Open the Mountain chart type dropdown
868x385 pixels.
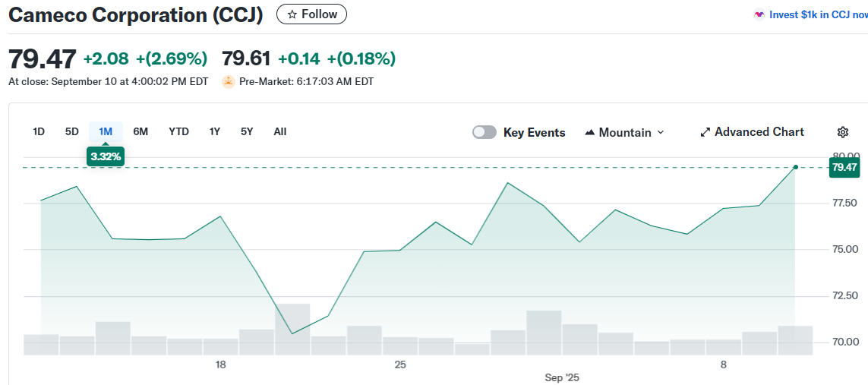point(624,132)
